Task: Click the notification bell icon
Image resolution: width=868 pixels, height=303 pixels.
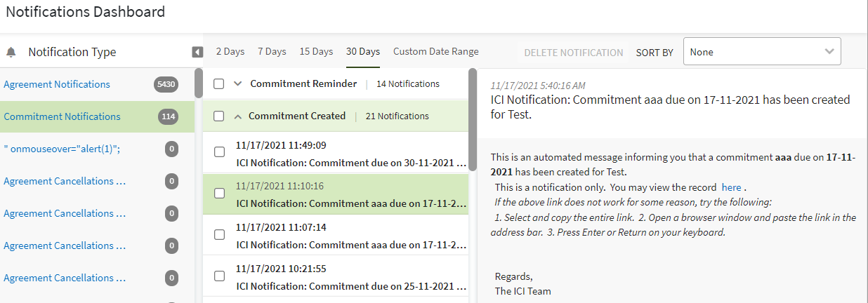Action: [x=11, y=53]
